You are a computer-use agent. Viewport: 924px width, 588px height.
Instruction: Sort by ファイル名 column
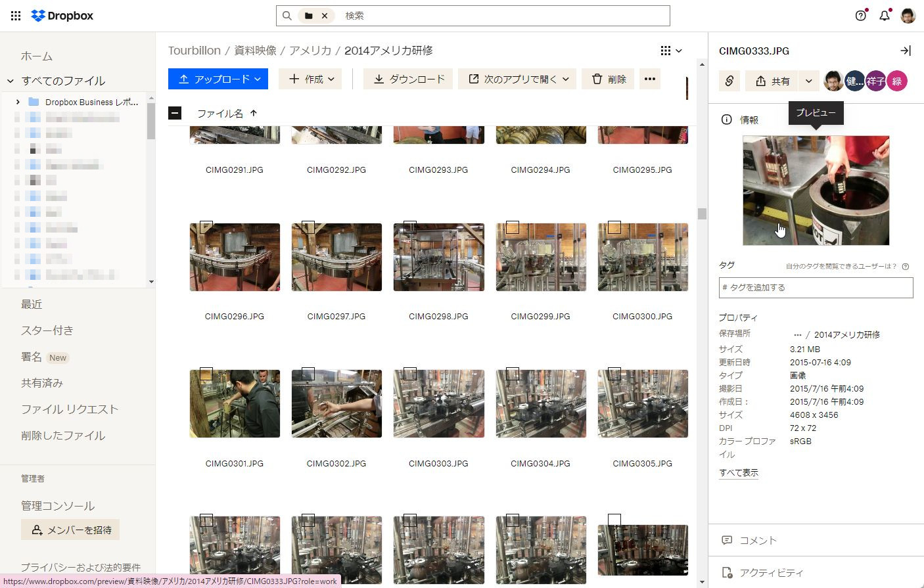click(x=227, y=113)
